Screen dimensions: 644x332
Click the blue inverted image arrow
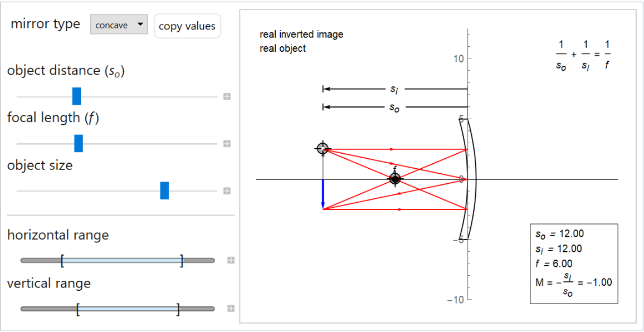click(323, 194)
